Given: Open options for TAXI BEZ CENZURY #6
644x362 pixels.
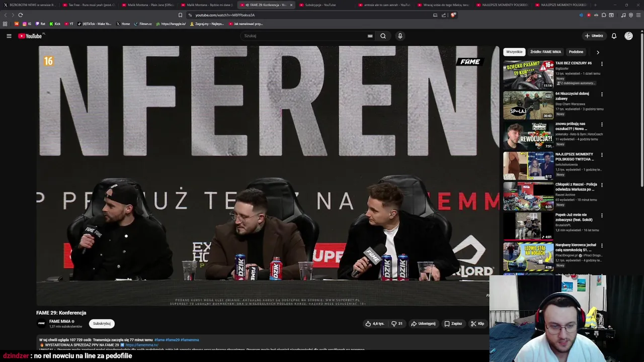Looking at the screenshot, I should [x=602, y=64].
